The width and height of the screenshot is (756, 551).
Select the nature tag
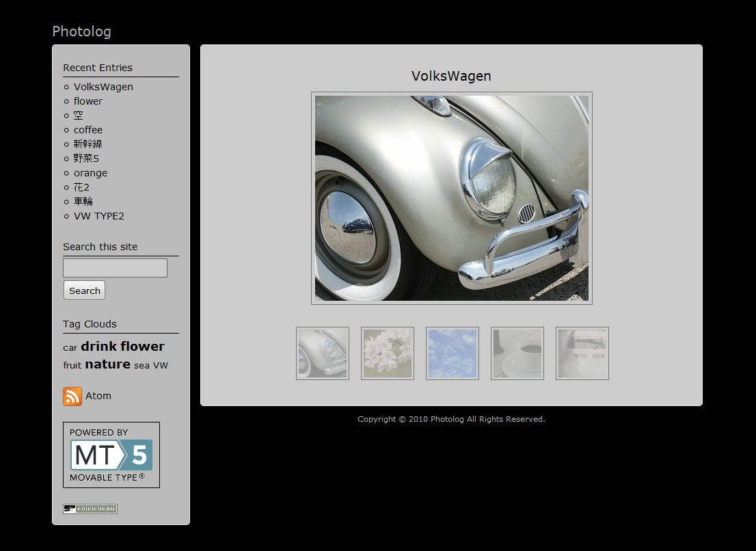(x=107, y=364)
